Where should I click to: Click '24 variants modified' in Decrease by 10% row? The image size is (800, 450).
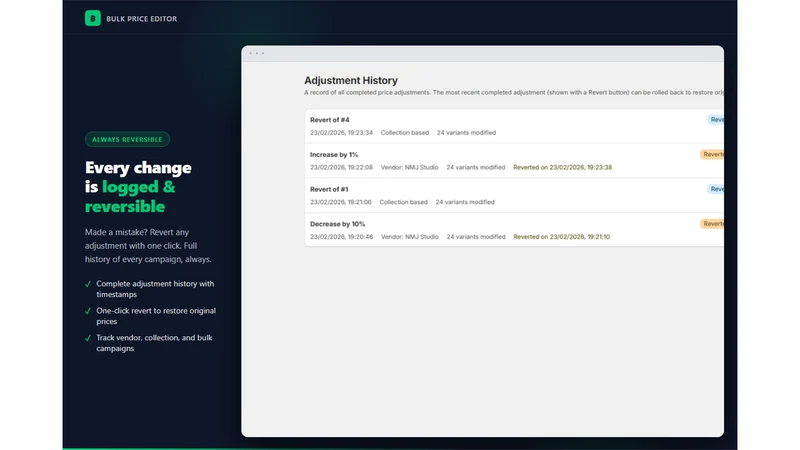(476, 237)
